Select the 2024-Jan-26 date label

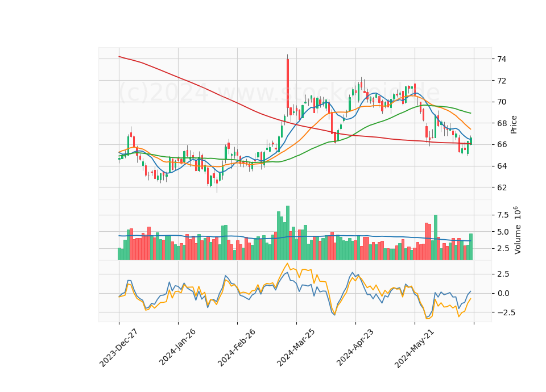(177, 347)
